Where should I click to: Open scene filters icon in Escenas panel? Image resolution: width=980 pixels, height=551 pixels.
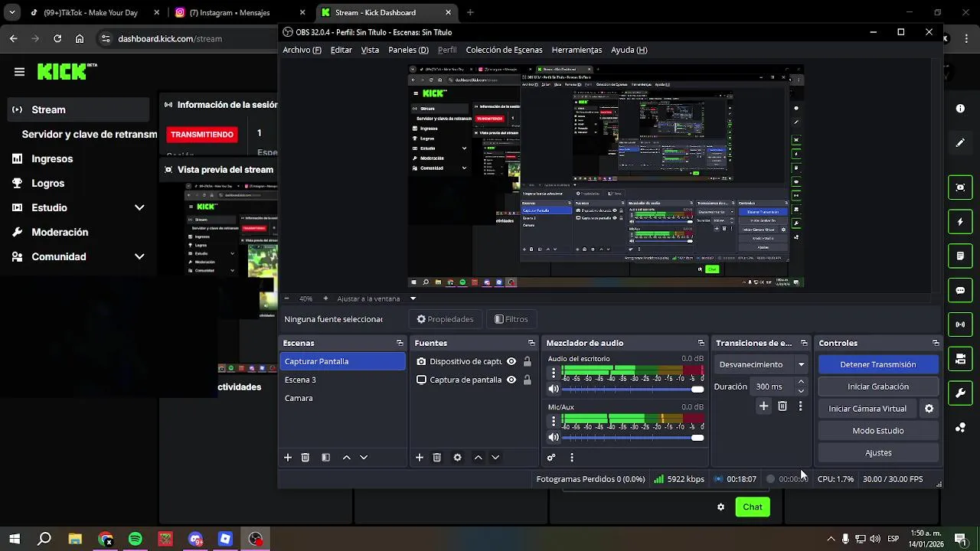tap(325, 458)
